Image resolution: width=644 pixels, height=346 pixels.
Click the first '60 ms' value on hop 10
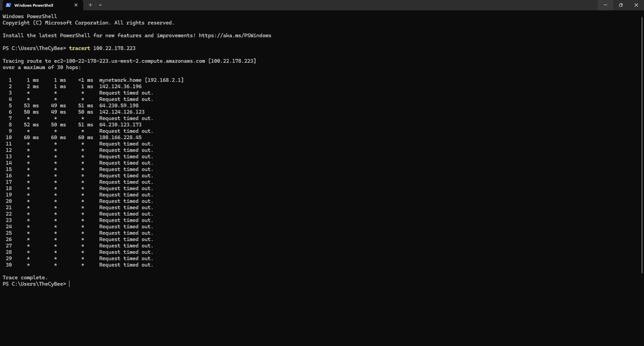point(31,137)
